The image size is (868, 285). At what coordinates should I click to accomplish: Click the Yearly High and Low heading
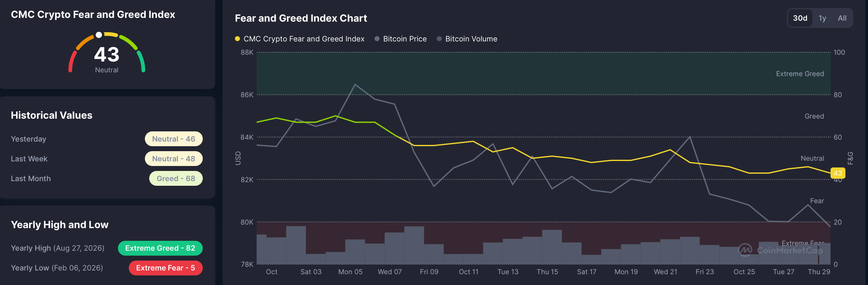(x=60, y=225)
